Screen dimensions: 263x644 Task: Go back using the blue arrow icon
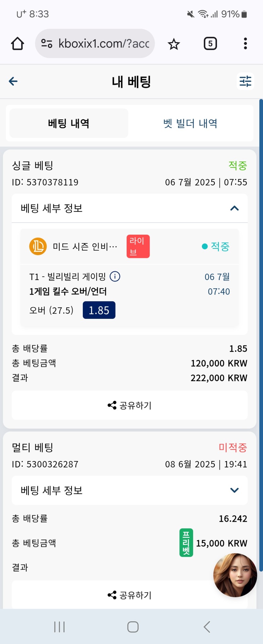13,81
